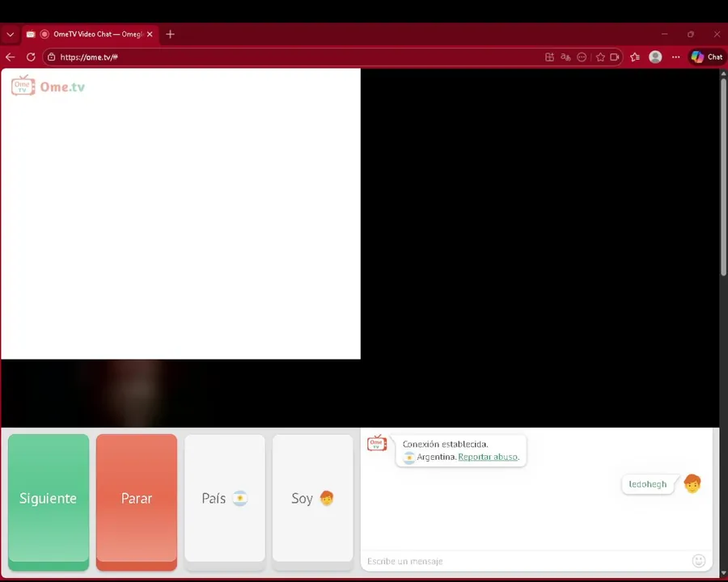The width and height of the screenshot is (728, 582).
Task: Close the OmeTV Video Chat tab
Action: 150,34
